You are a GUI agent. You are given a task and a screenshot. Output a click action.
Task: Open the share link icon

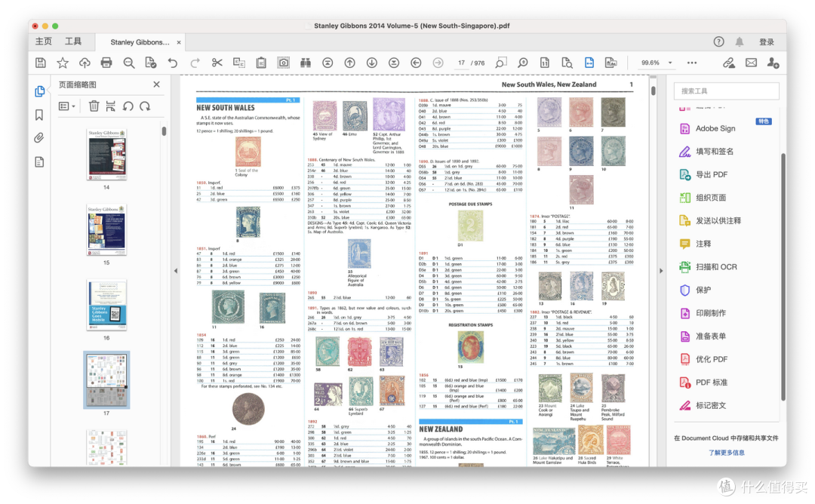pos(729,63)
